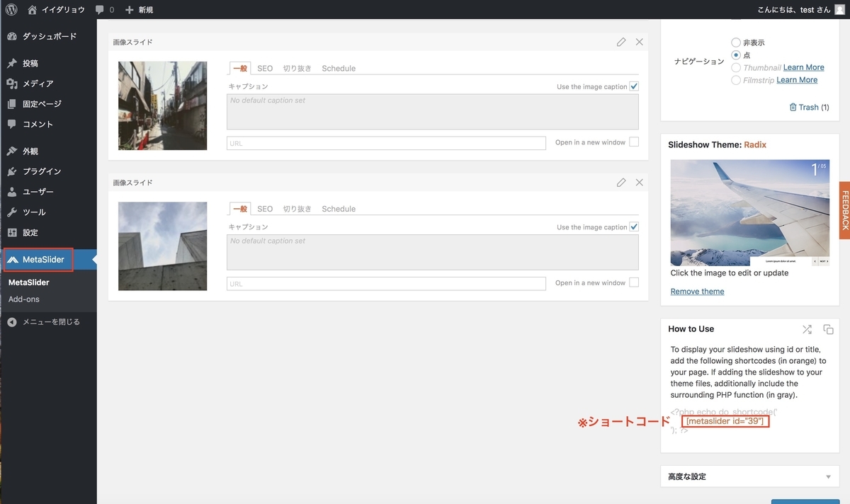Focus the second slide URL field
The image size is (850, 504).
[x=386, y=283]
